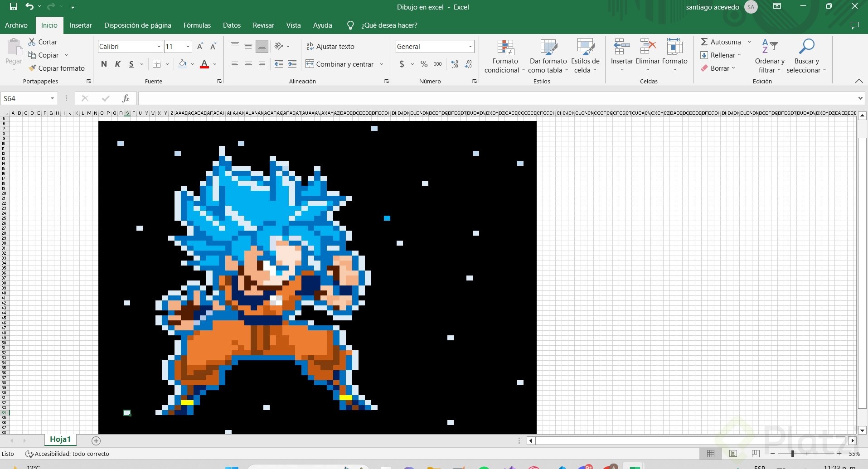Image resolution: width=868 pixels, height=469 pixels.
Task: Click zoom in plus button
Action: click(839, 454)
